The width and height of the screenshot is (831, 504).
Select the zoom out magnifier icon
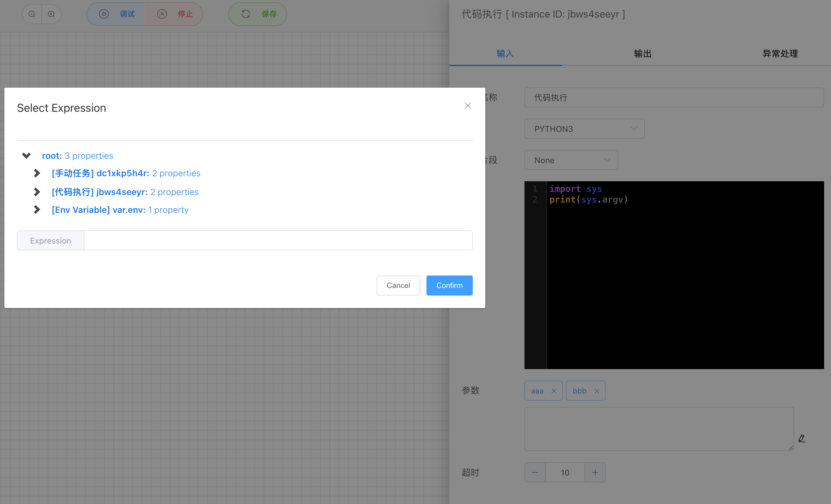[31, 14]
